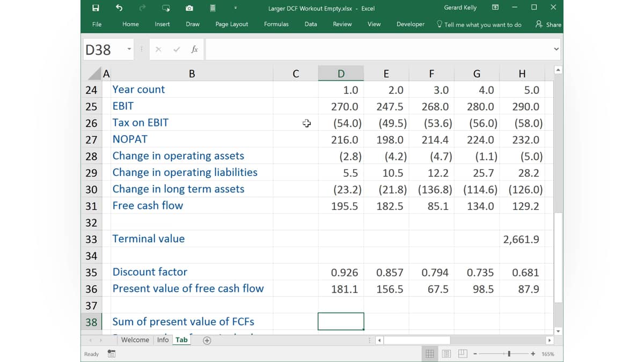
Task: Click the horizontal scrollbar right arrow
Action: pyautogui.click(x=549, y=341)
